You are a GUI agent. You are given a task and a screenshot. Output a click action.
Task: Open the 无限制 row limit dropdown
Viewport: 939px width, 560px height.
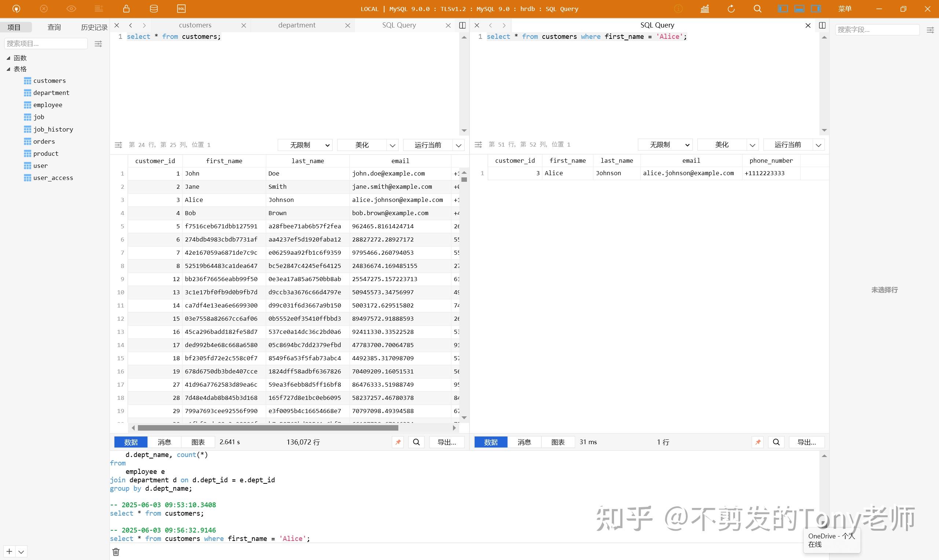[305, 145]
